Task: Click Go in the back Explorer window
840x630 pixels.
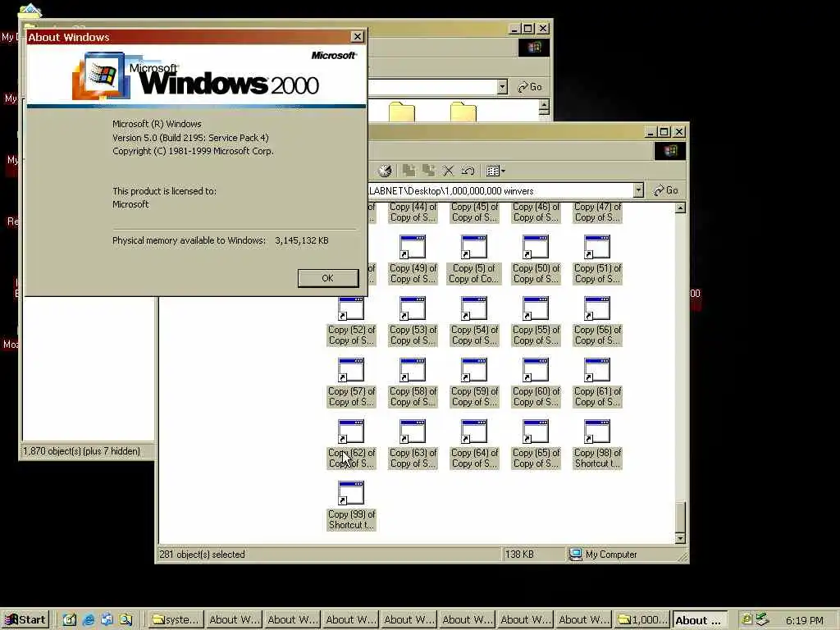Action: coord(530,87)
